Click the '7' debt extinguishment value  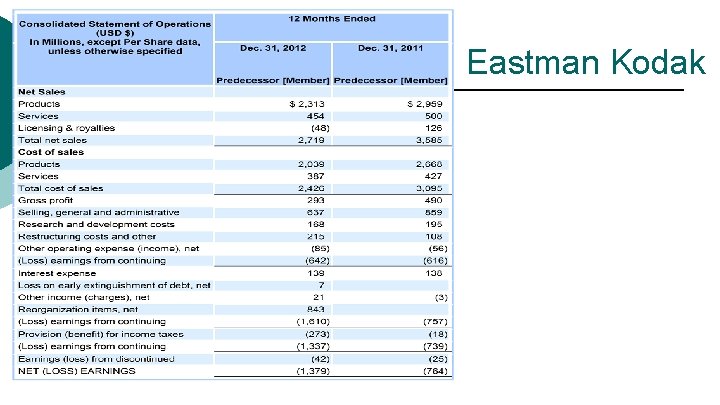pos(321,285)
